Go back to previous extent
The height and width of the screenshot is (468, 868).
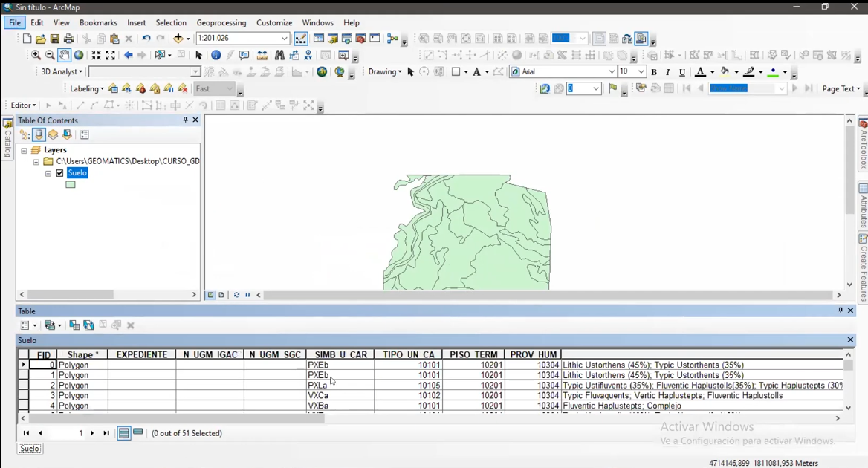pos(128,56)
